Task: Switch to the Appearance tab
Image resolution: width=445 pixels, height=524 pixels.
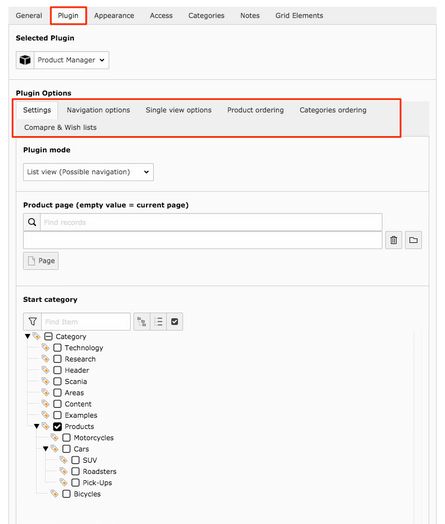Action: pos(114,16)
